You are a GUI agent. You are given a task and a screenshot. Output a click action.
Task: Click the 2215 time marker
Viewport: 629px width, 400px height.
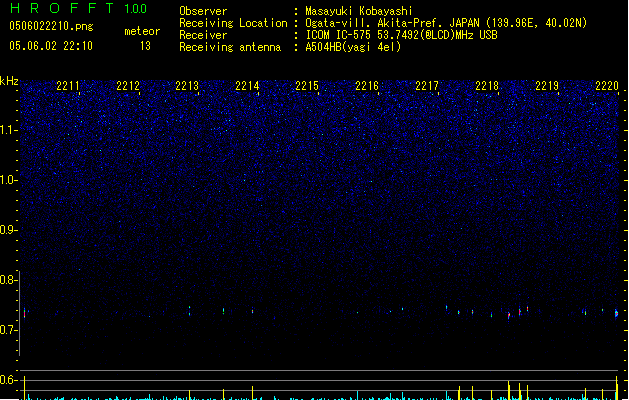point(307,85)
